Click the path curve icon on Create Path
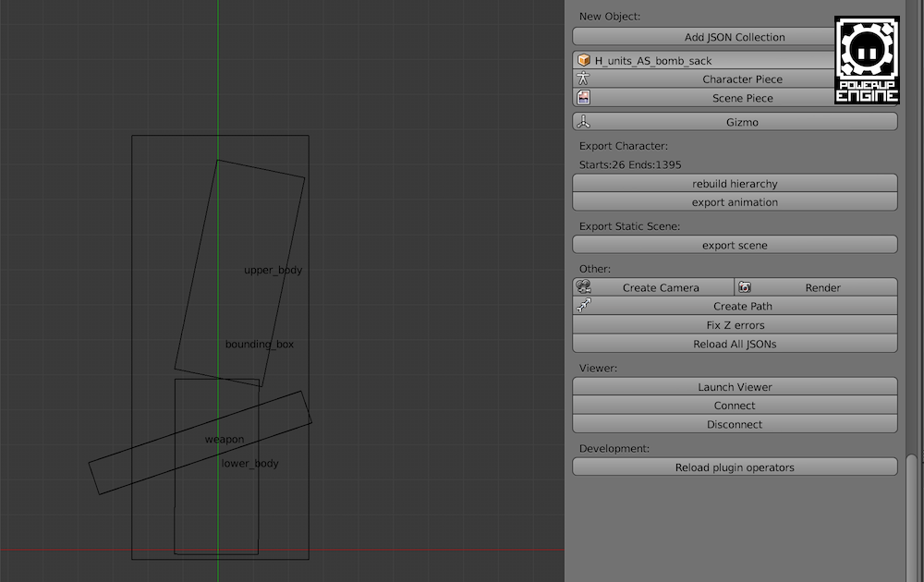The height and width of the screenshot is (582, 924). coord(583,305)
